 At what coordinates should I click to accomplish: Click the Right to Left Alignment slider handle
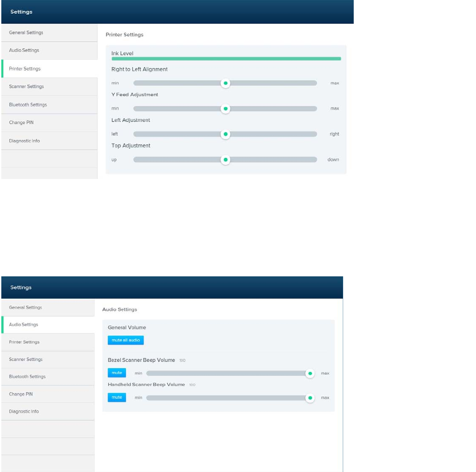[x=226, y=83]
